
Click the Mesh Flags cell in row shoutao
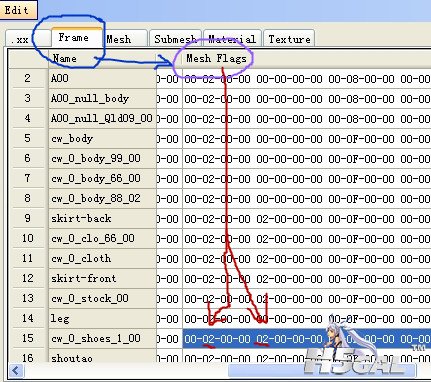pyautogui.click(x=307, y=356)
